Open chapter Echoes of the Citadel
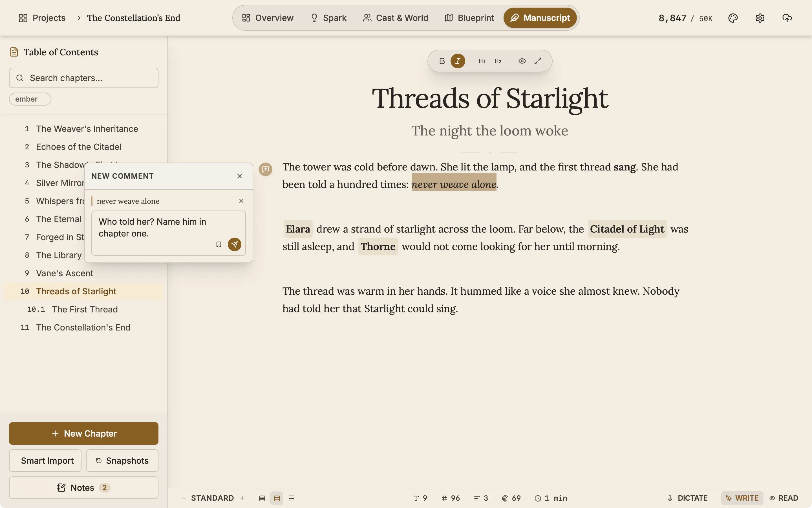This screenshot has height=508, width=812. point(83,147)
